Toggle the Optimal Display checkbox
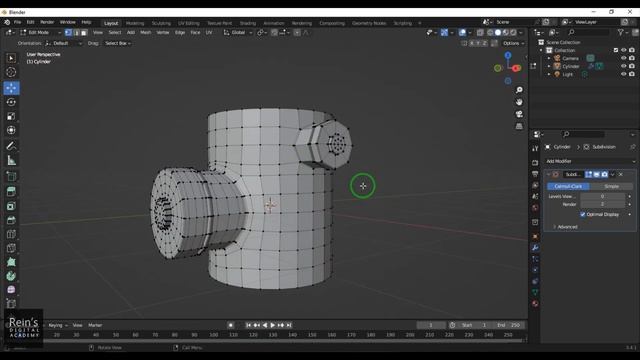This screenshot has width=640, height=360. 583,214
